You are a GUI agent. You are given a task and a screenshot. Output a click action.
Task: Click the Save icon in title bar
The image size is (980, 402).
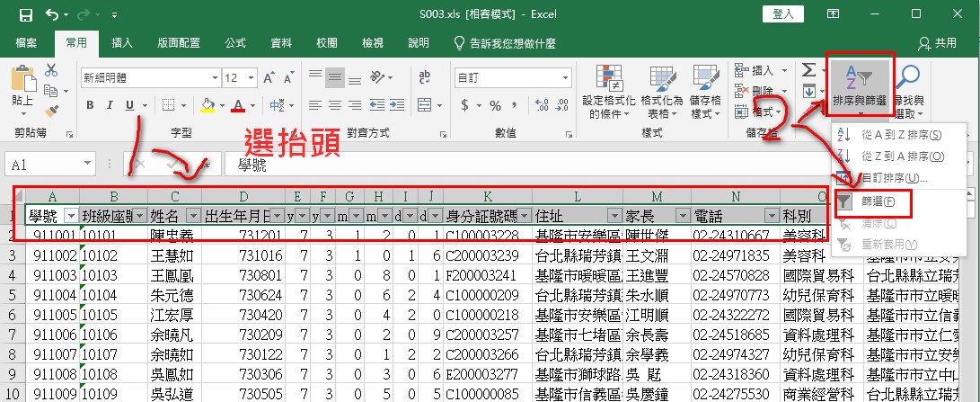click(26, 13)
